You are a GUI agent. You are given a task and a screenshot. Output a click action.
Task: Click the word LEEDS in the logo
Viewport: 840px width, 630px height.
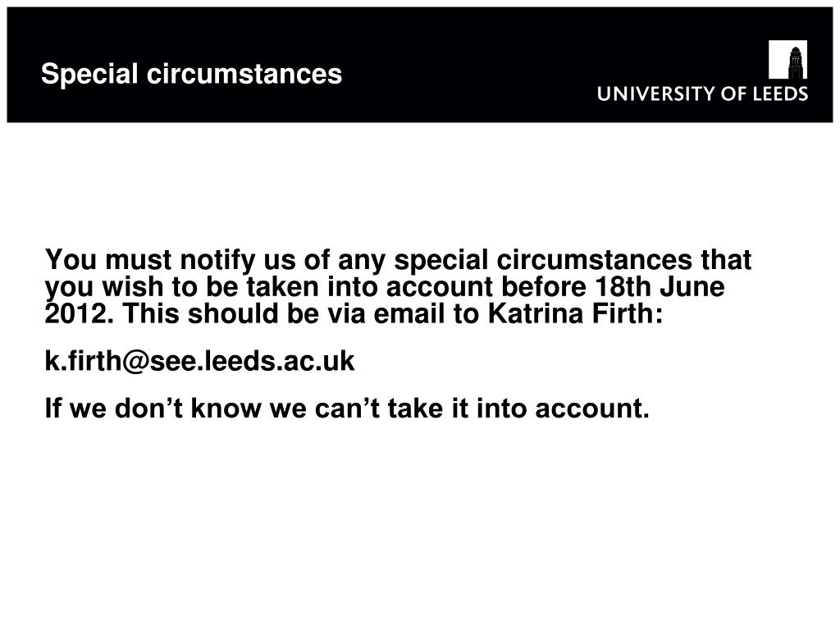[x=781, y=94]
